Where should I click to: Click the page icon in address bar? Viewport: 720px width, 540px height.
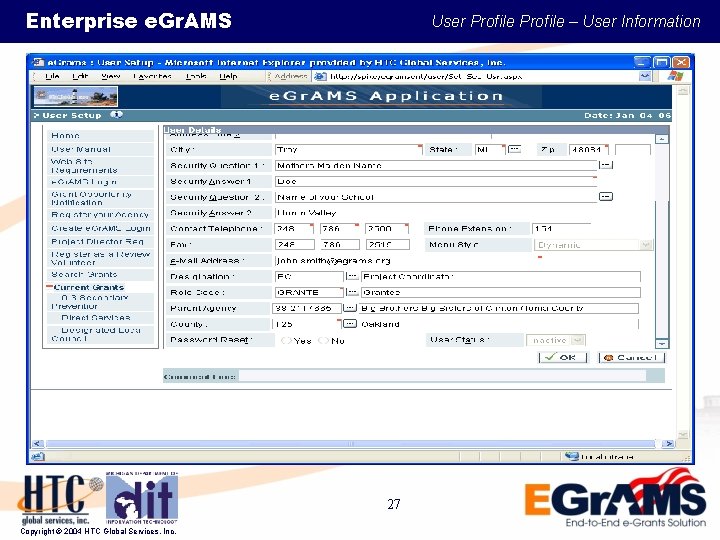[x=320, y=76]
